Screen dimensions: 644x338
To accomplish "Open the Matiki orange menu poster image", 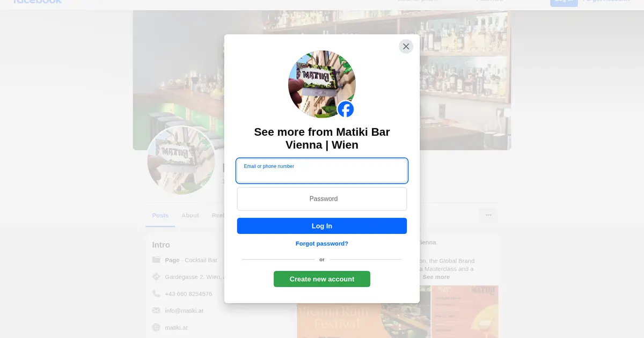I will click(x=465, y=312).
